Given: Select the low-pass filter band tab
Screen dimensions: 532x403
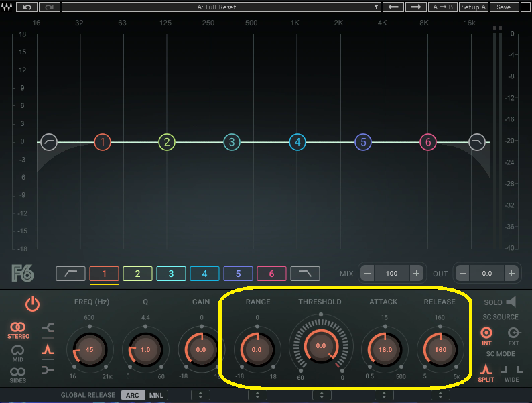Looking at the screenshot, I should pyautogui.click(x=305, y=274).
